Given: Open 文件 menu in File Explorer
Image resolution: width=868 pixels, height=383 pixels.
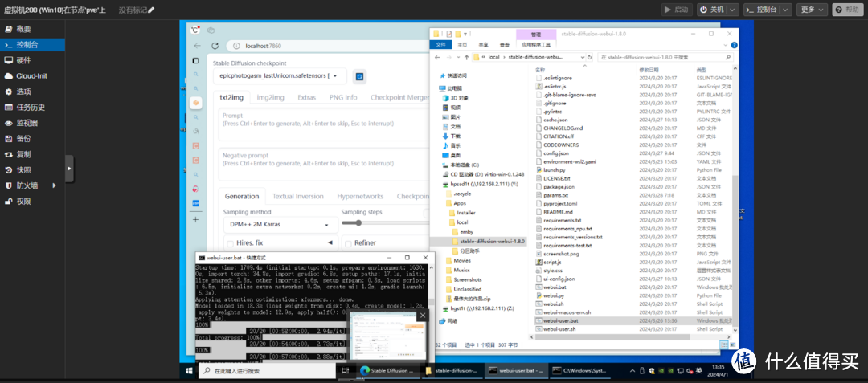Looking at the screenshot, I should pyautogui.click(x=440, y=45).
